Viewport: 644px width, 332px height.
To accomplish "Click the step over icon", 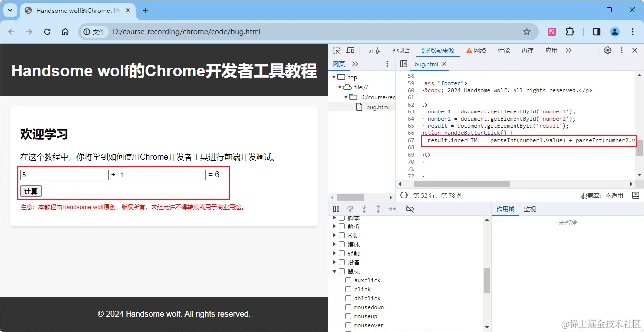I will tap(350, 209).
